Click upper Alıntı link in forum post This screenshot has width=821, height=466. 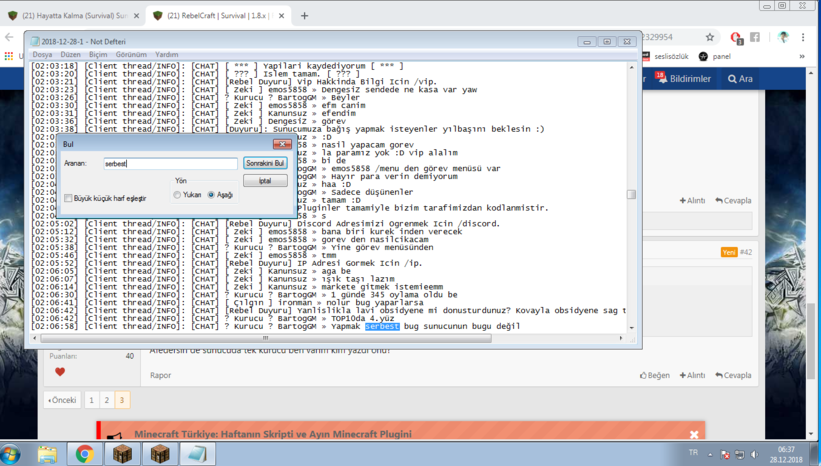692,201
